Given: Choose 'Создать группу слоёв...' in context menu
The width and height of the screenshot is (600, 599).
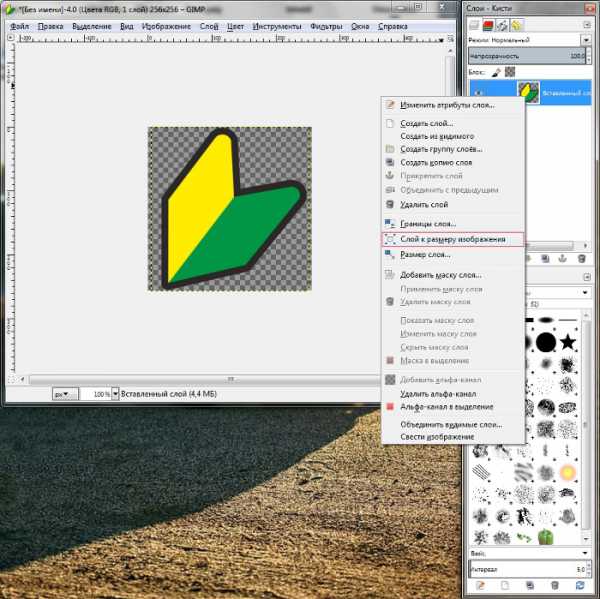Looking at the screenshot, I should click(x=453, y=149).
